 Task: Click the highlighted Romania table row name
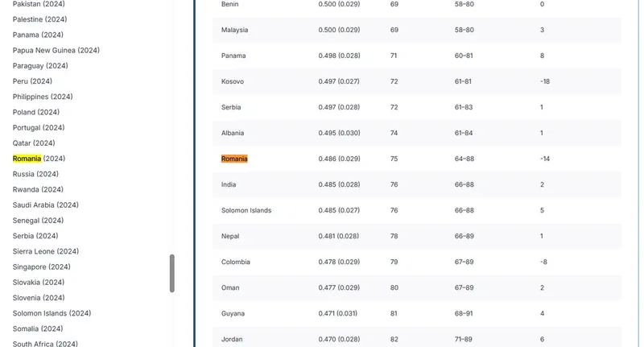pyautogui.click(x=234, y=159)
